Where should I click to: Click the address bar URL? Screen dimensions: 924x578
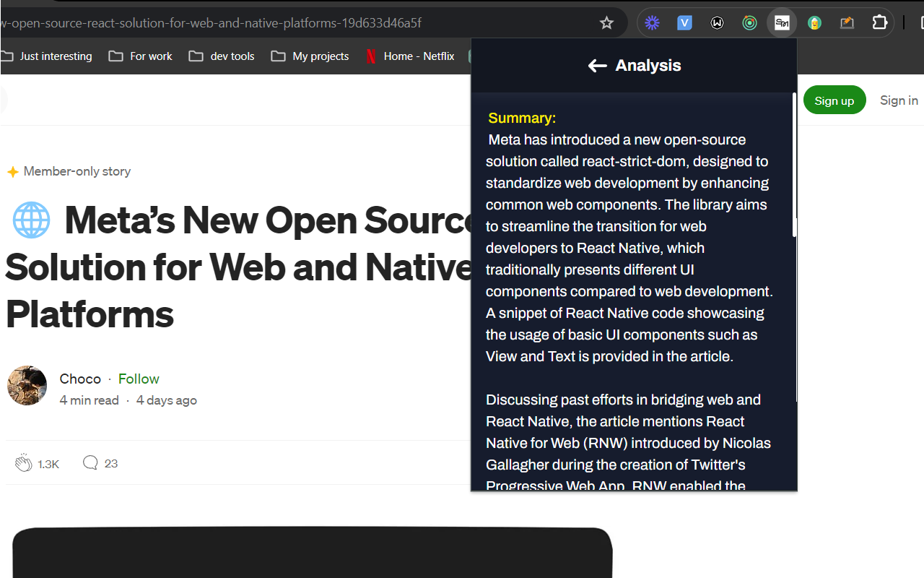(x=212, y=23)
